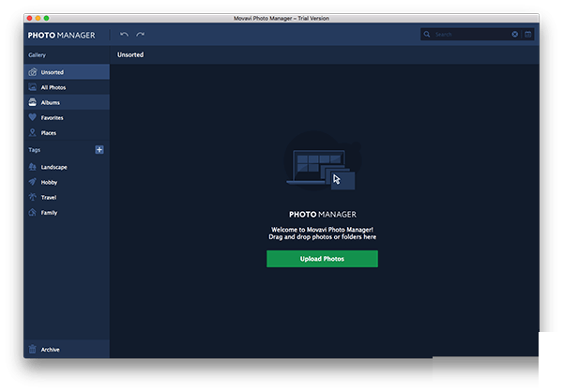
Task: Click into the Search input field
Action: click(470, 35)
